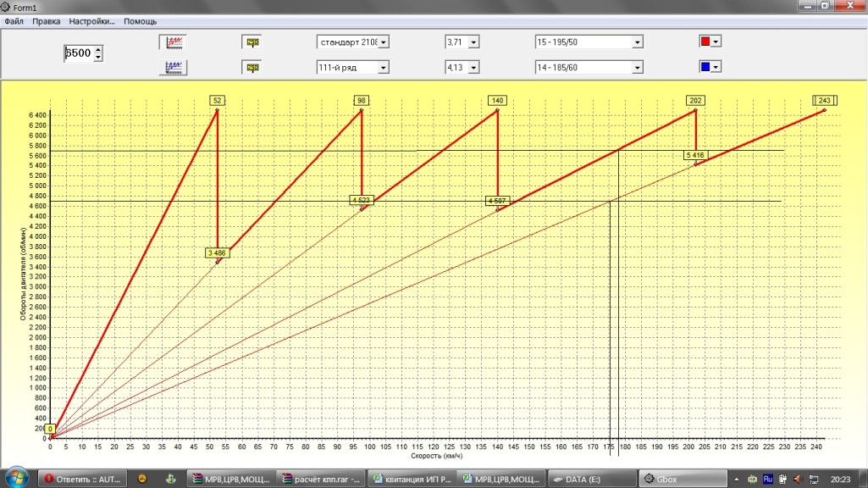Open the Файл menu
The image size is (868, 488).
[14, 20]
